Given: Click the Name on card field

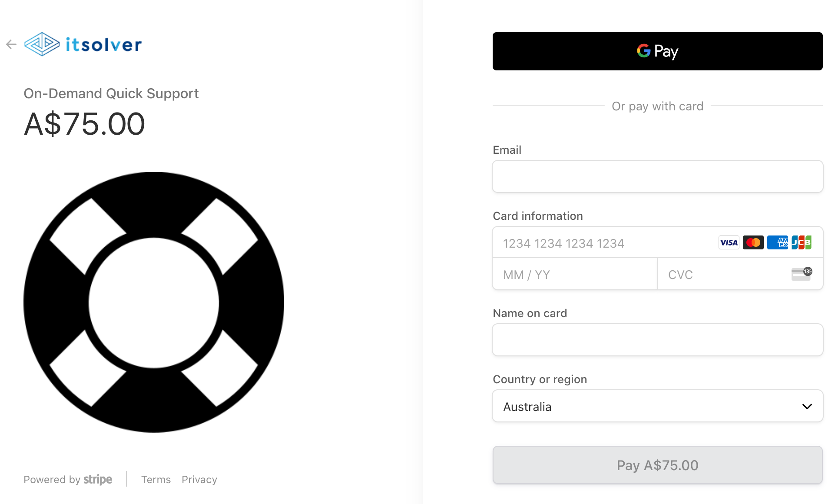Looking at the screenshot, I should click(657, 340).
